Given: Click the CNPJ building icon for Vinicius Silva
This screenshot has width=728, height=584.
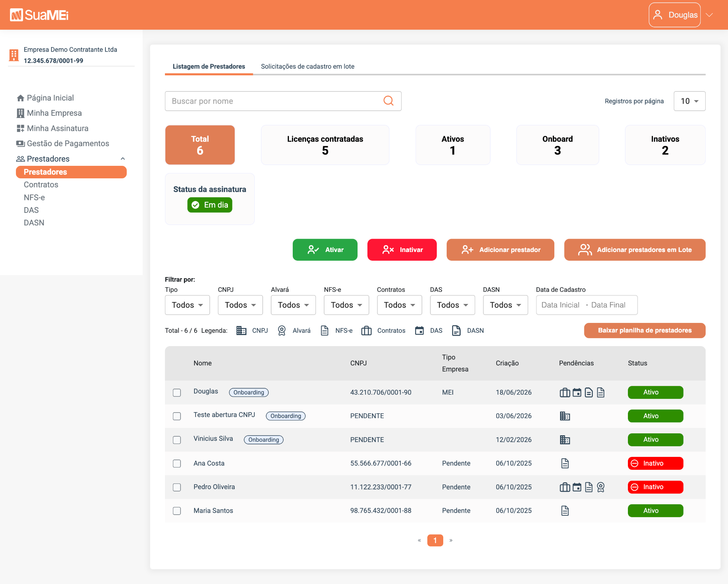Looking at the screenshot, I should coord(565,440).
